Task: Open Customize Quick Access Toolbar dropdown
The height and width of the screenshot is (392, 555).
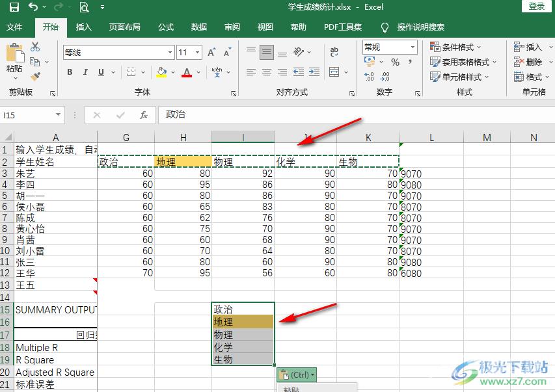Action: (x=102, y=7)
